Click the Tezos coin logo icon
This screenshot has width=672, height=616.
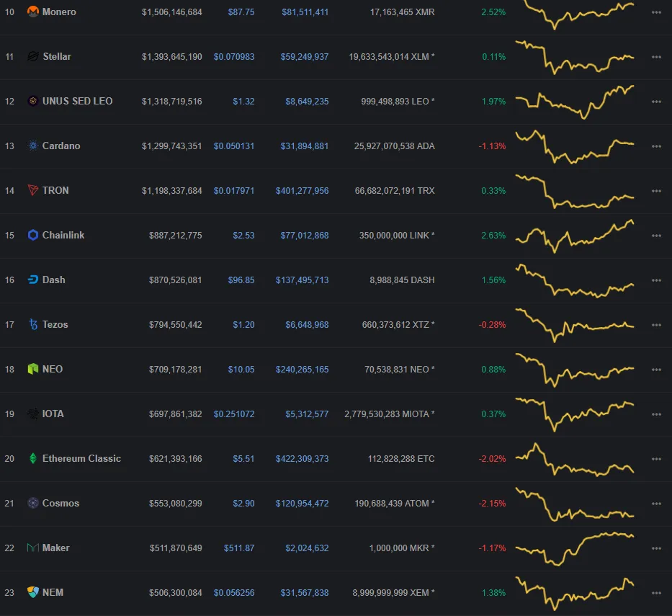(x=33, y=324)
